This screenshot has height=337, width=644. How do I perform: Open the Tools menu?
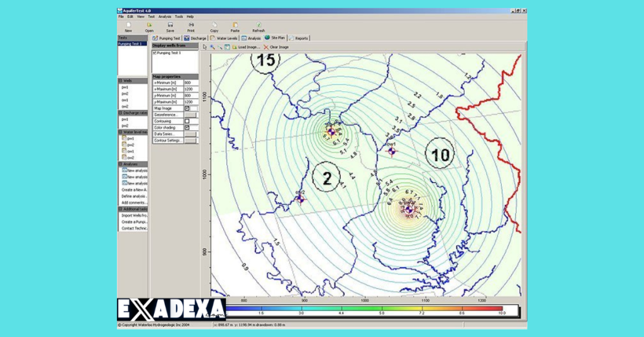tap(179, 17)
